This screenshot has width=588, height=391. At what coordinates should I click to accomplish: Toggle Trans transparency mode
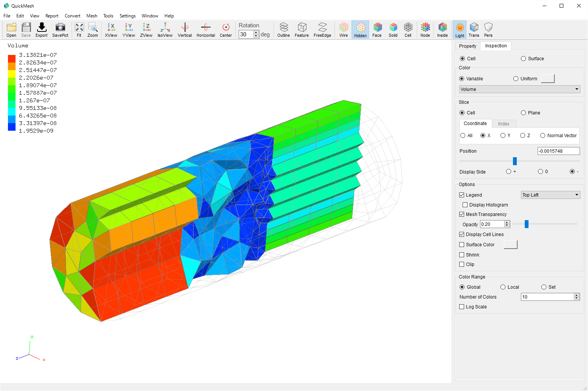[474, 30]
